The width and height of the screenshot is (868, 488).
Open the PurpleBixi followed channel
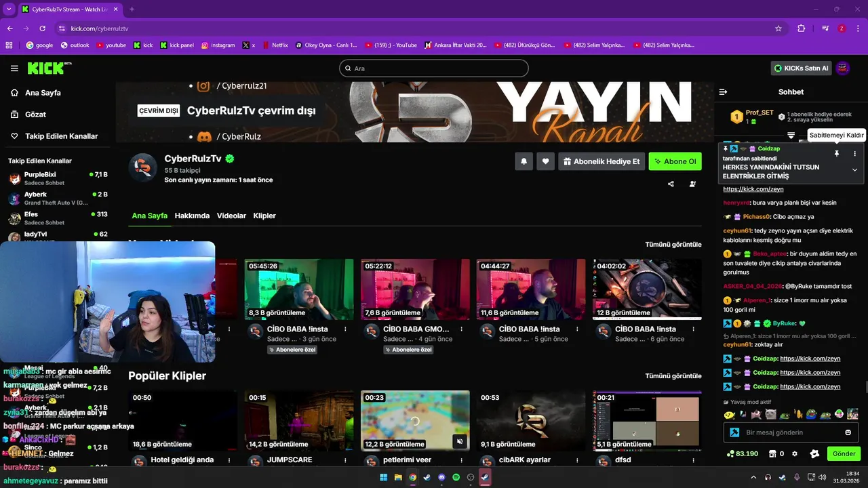click(58, 178)
